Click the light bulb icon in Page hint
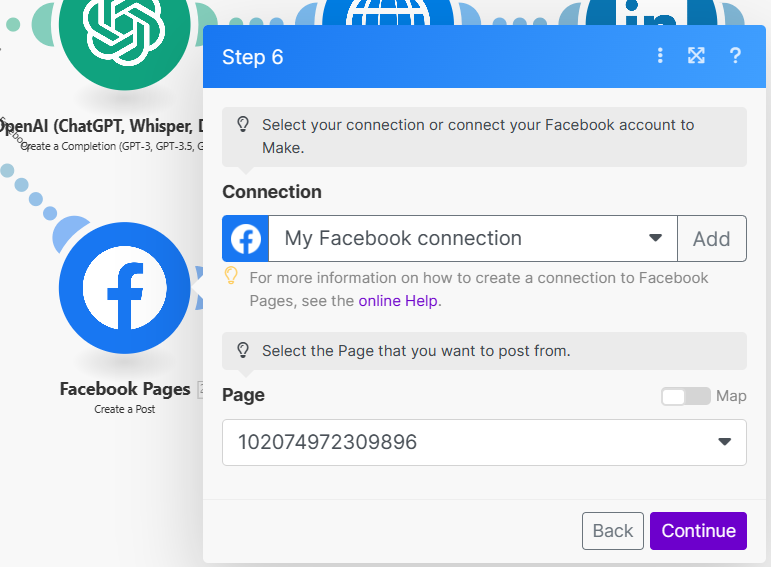The image size is (771, 567). 243,350
